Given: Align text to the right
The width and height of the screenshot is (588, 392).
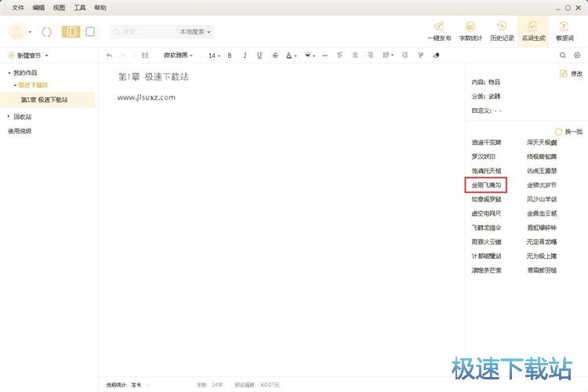Looking at the screenshot, I should tap(370, 55).
